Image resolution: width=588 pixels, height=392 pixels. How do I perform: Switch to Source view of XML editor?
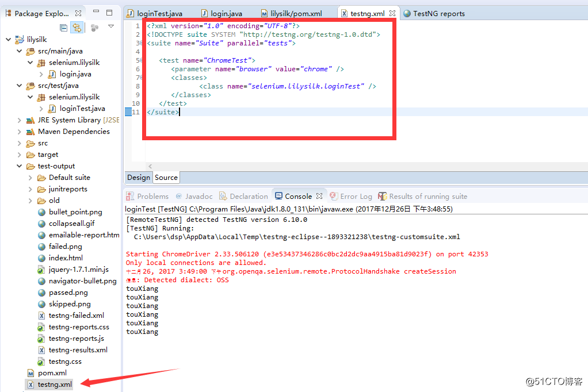[x=166, y=178]
